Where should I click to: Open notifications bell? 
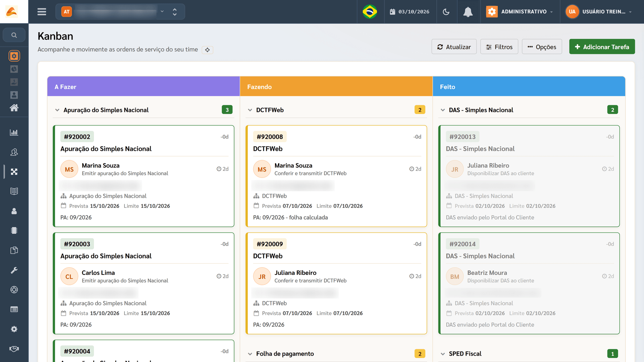(x=468, y=12)
